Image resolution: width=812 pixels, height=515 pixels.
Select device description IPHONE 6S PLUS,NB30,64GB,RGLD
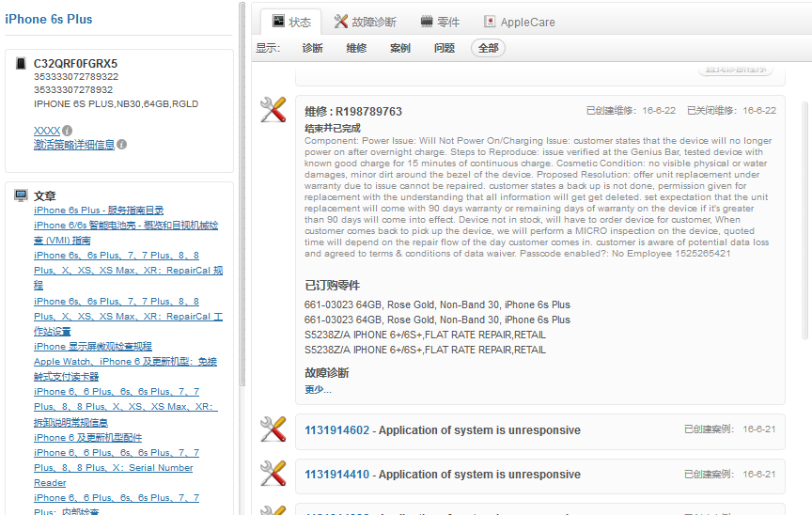click(116, 104)
